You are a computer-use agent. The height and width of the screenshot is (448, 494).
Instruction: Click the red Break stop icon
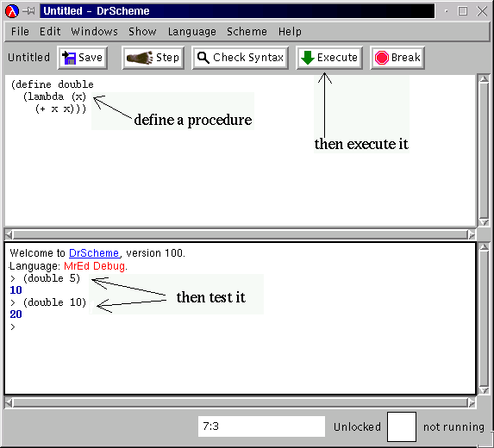pyautogui.click(x=382, y=58)
